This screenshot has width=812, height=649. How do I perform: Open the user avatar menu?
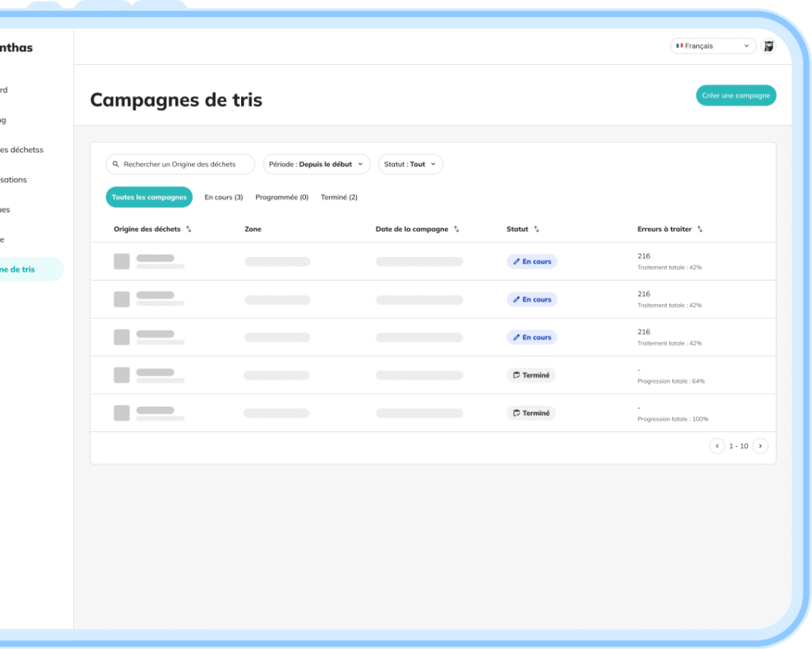pos(768,46)
